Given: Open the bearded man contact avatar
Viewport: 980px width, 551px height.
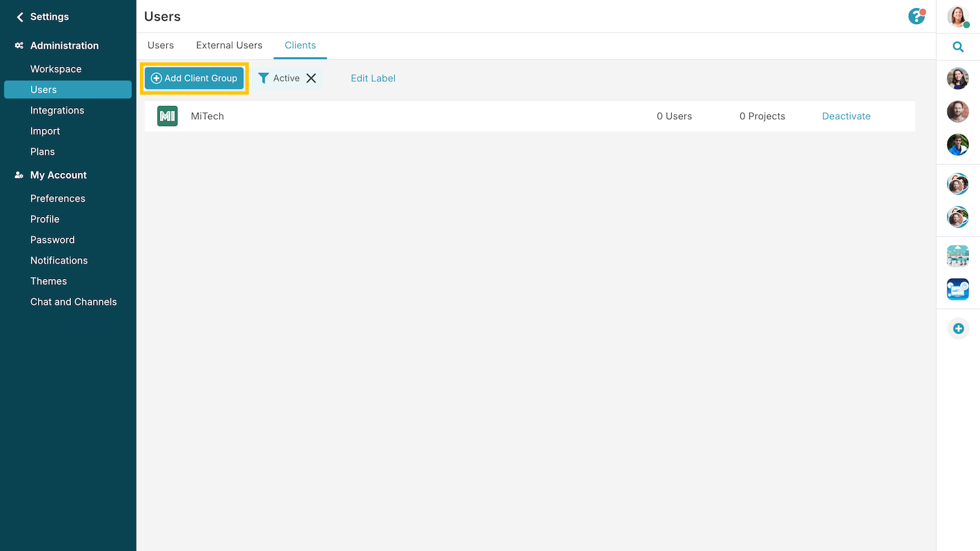Looking at the screenshot, I should pos(958,112).
